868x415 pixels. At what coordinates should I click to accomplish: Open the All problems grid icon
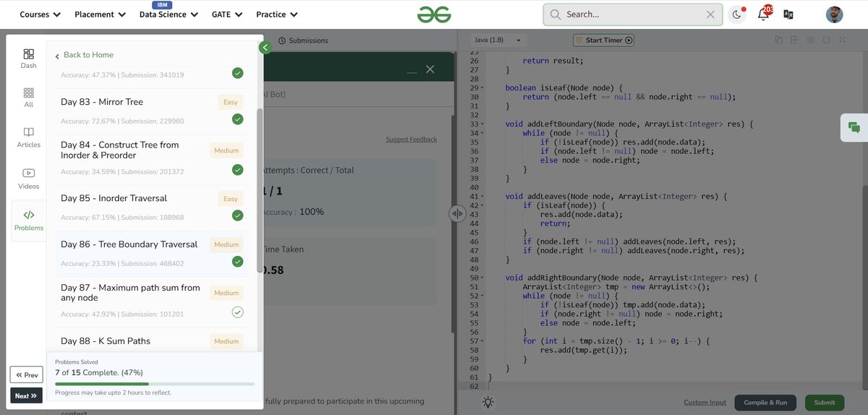click(28, 97)
